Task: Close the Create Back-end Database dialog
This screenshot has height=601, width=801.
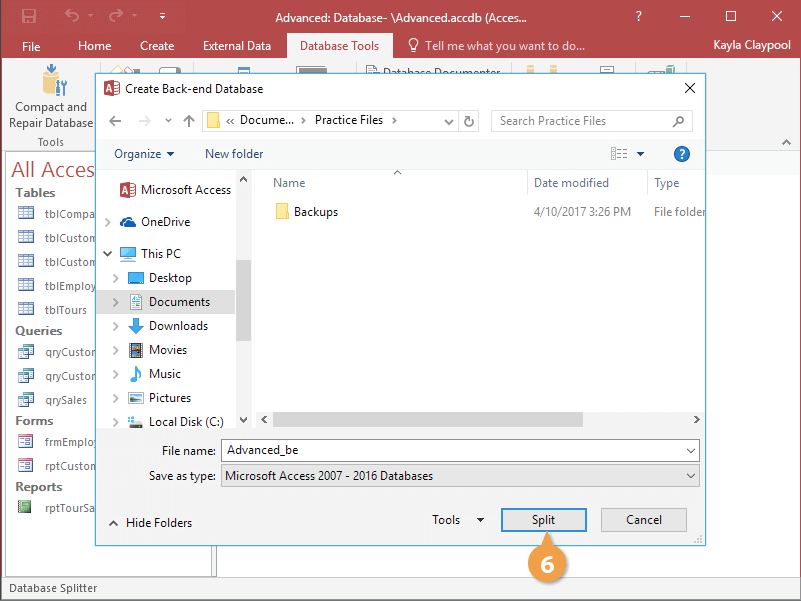Action: tap(690, 88)
